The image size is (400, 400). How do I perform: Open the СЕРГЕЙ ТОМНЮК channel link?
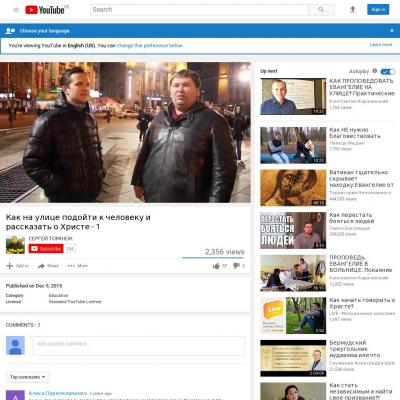pyautogui.click(x=50, y=238)
